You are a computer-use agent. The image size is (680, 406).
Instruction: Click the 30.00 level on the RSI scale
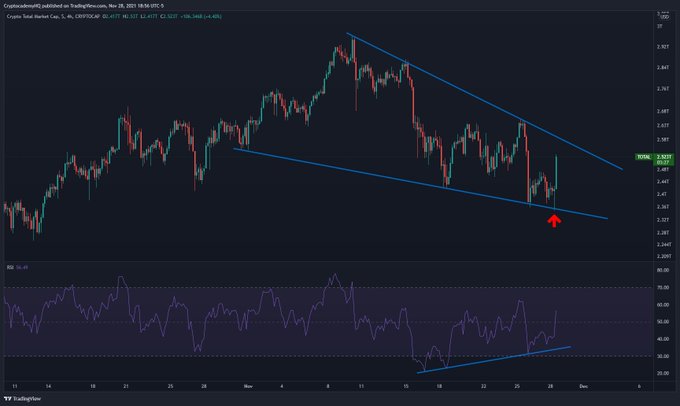pyautogui.click(x=663, y=356)
